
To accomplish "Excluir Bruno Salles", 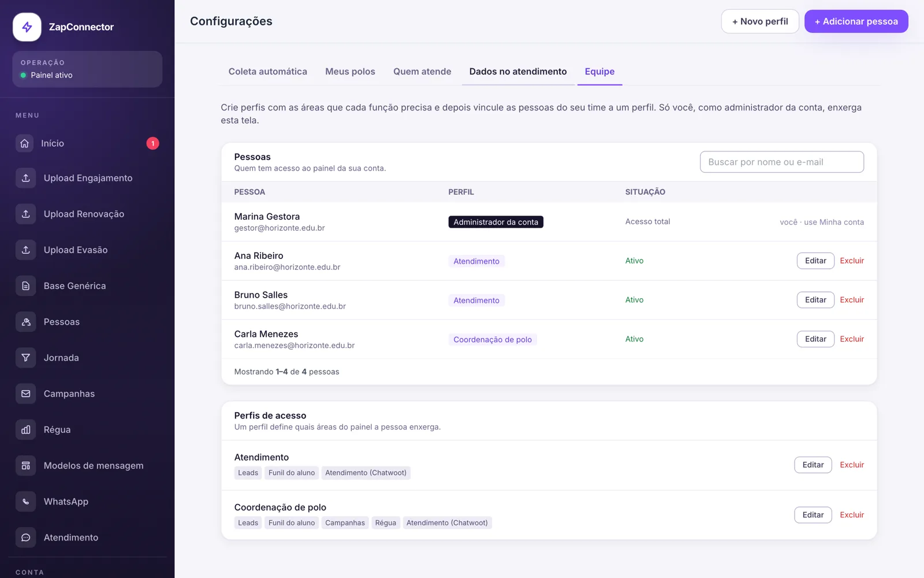I will 852,300.
